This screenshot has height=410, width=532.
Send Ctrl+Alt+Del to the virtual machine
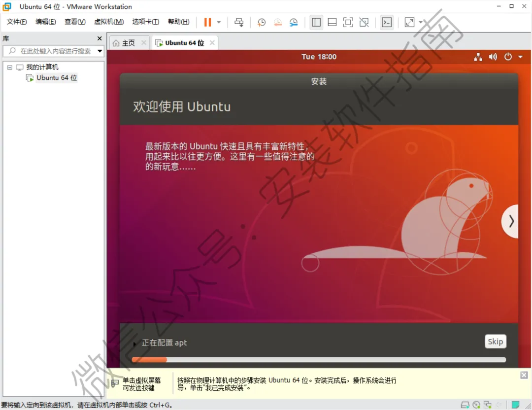[239, 22]
